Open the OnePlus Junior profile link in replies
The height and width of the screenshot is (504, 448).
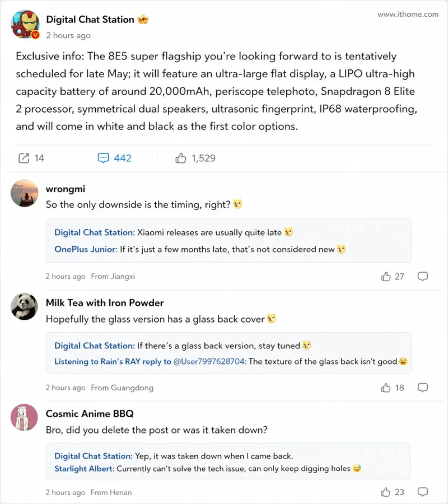click(86, 249)
